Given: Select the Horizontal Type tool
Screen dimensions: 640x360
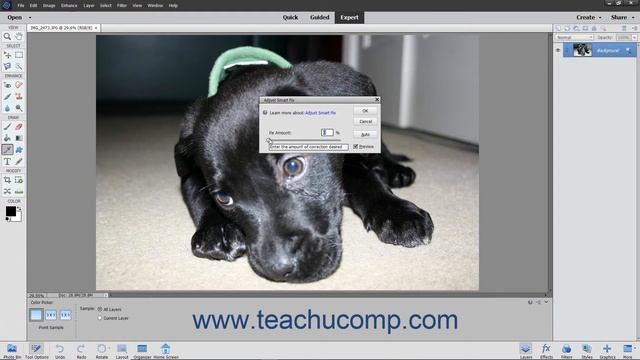Looking at the screenshot, I should pyautogui.click(x=7, y=161).
